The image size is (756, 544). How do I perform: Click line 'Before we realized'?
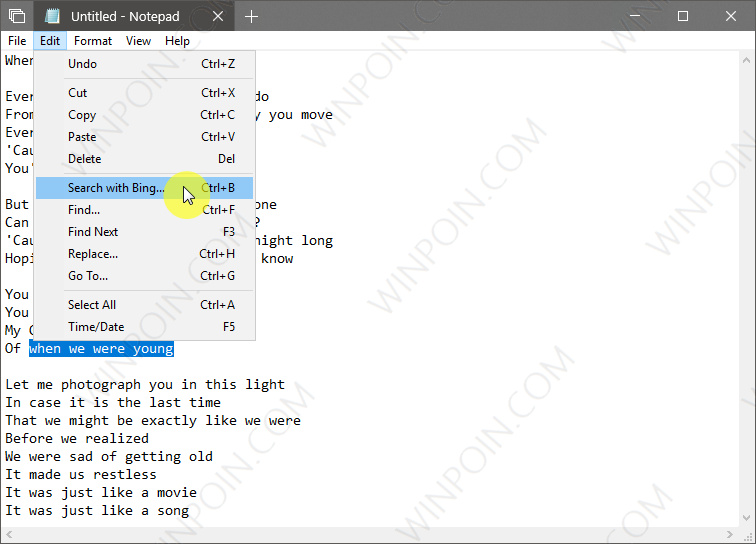[x=77, y=438]
